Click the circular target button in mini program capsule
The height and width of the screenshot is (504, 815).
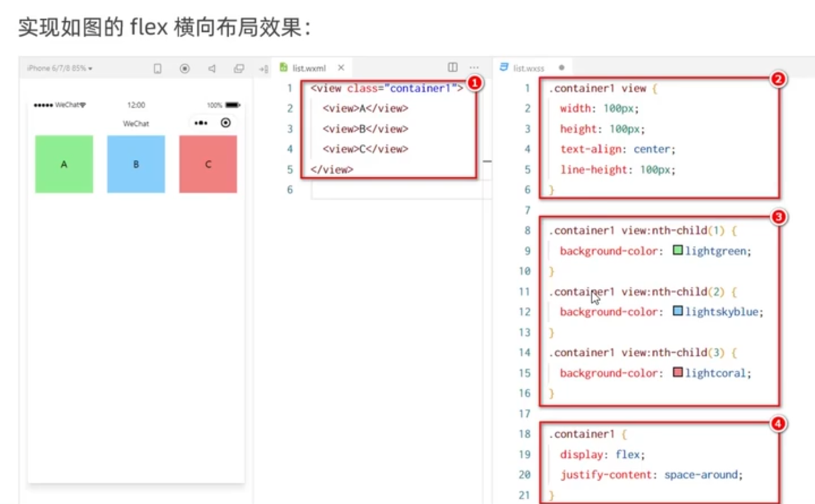(226, 123)
